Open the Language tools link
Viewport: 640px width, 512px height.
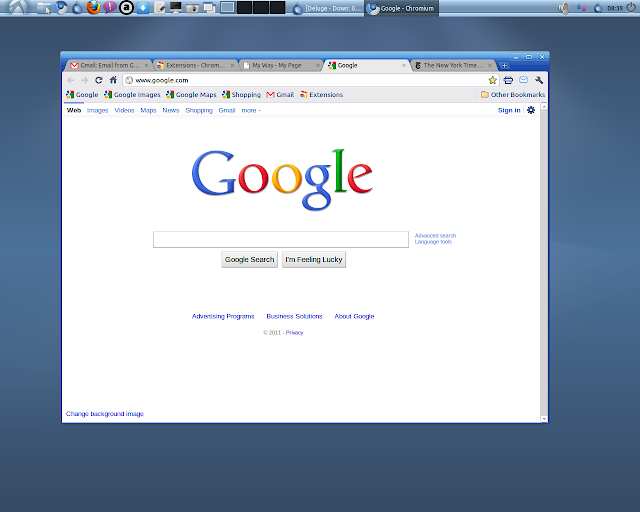click(433, 242)
